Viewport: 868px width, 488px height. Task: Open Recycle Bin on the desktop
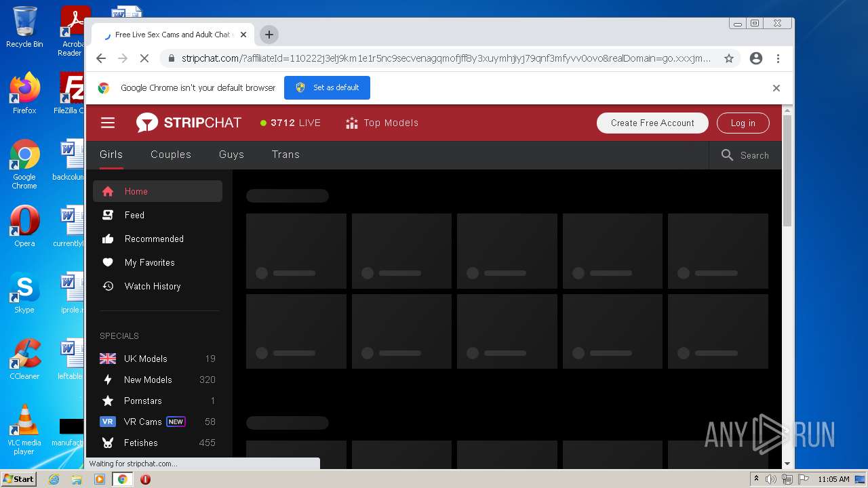(x=24, y=27)
